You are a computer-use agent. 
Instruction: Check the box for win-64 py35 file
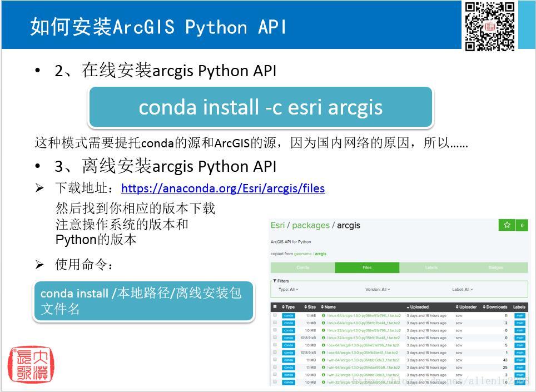275,367
